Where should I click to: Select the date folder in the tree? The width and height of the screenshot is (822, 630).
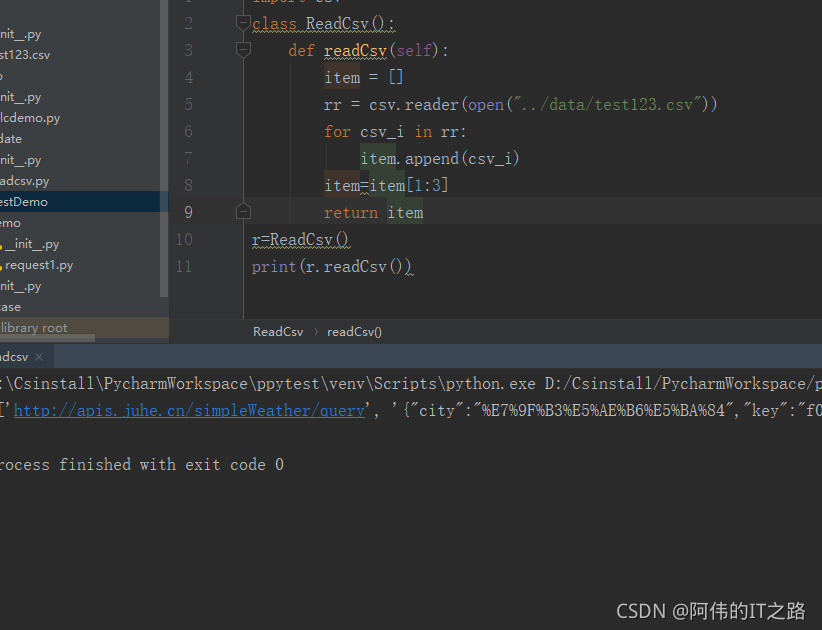tap(11, 139)
